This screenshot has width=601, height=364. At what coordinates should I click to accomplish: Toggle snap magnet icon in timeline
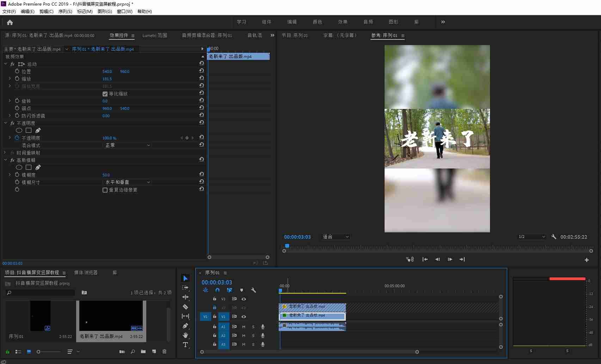[217, 290]
